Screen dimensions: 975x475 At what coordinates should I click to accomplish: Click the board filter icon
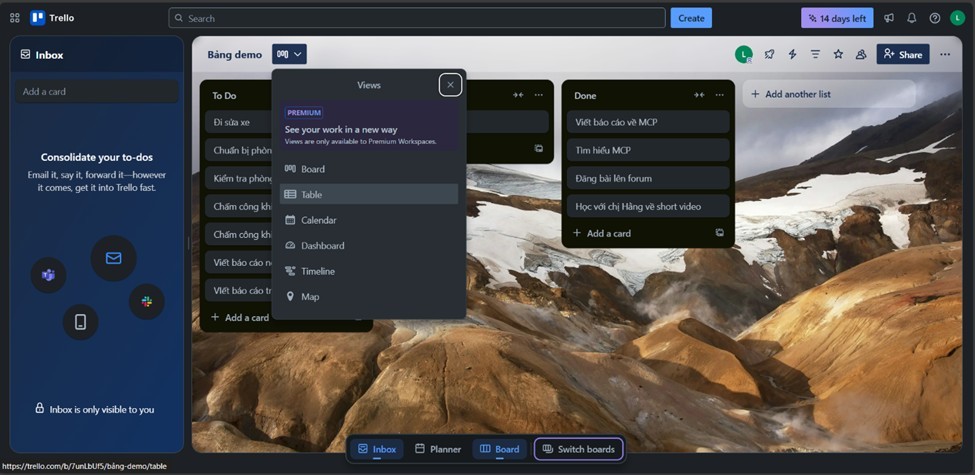pyautogui.click(x=815, y=54)
